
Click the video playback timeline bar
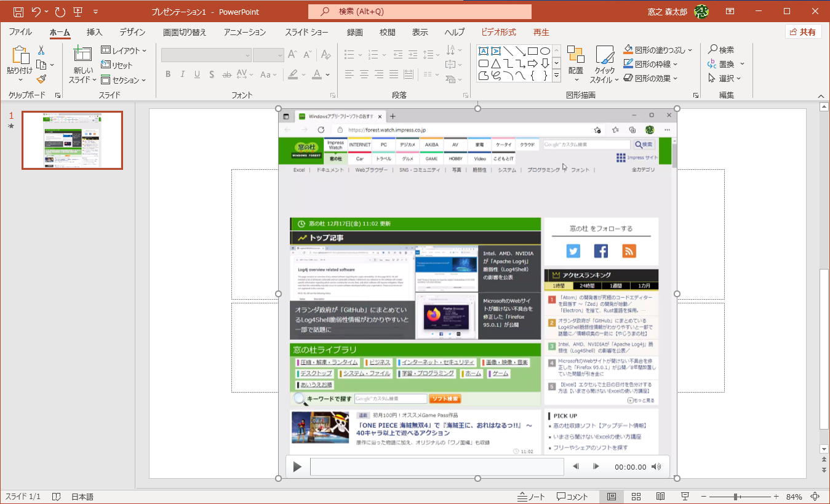coord(437,466)
